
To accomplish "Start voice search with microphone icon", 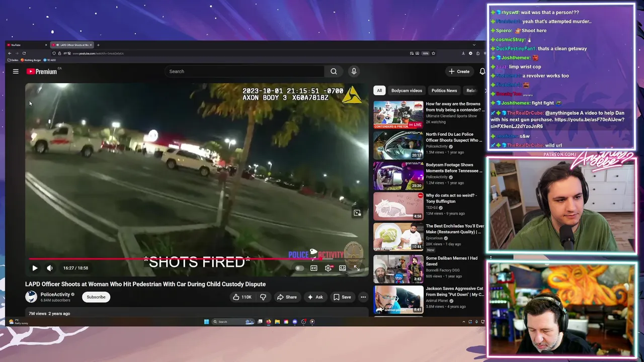I will coord(354,71).
